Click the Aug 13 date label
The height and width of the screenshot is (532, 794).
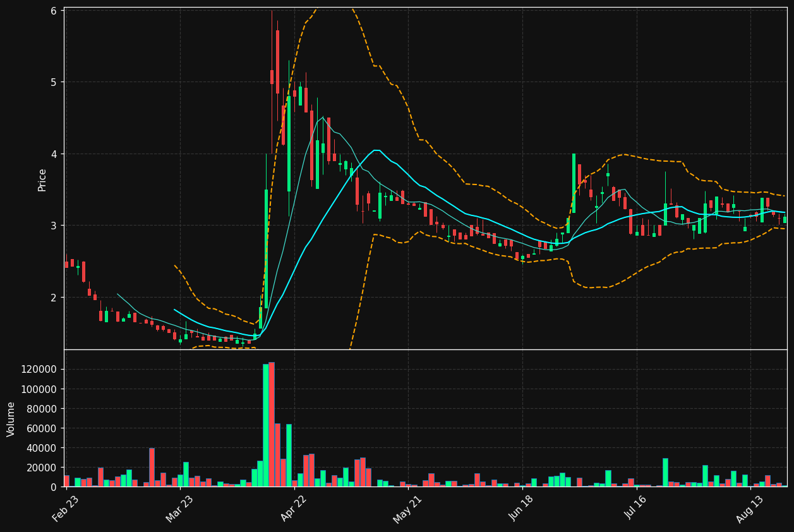pyautogui.click(x=750, y=509)
